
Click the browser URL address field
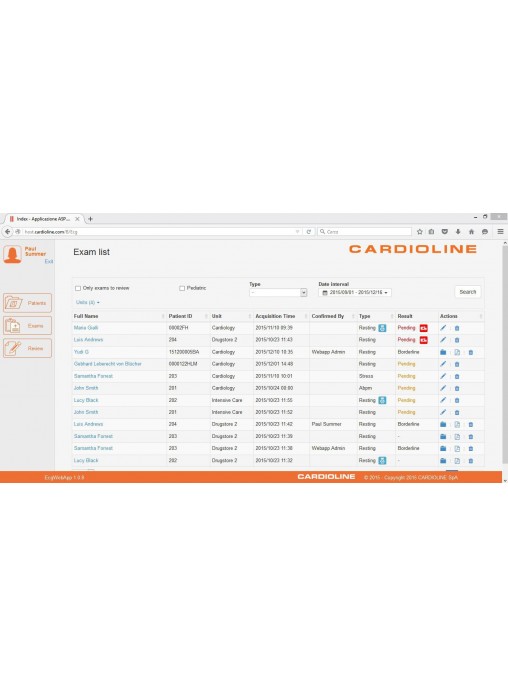click(160, 232)
